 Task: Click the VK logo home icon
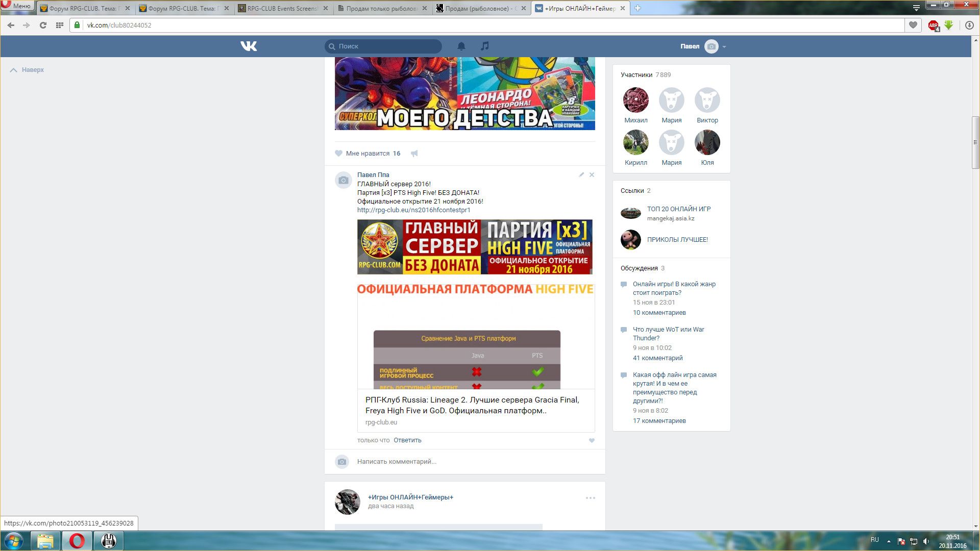click(x=249, y=46)
